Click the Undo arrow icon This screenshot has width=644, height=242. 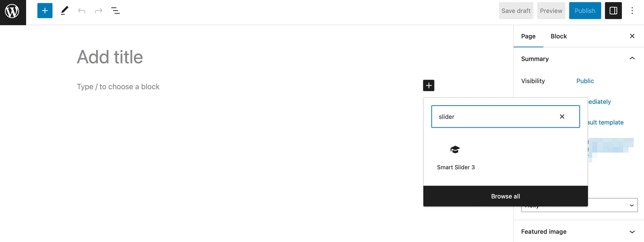pos(81,11)
